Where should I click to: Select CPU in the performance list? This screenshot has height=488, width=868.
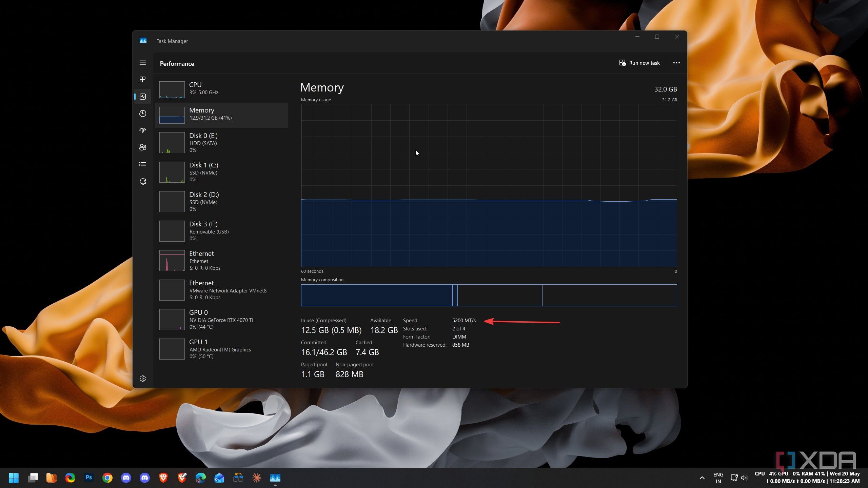pos(222,90)
